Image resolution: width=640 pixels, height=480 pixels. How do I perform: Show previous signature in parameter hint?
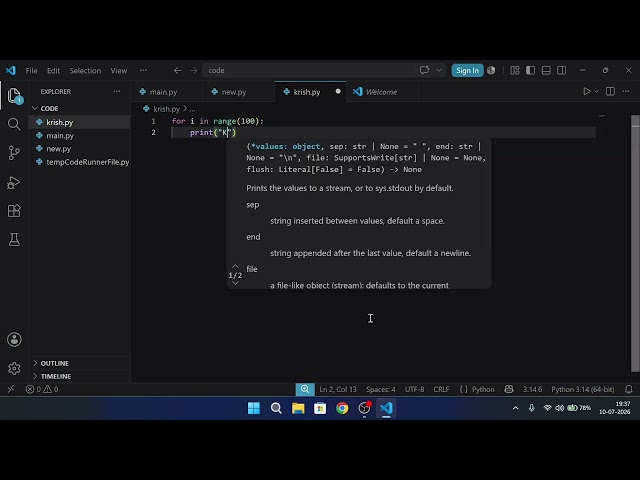point(235,266)
